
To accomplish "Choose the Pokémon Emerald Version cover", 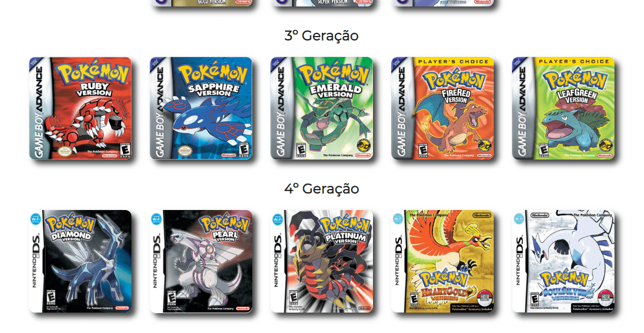I will (322, 108).
